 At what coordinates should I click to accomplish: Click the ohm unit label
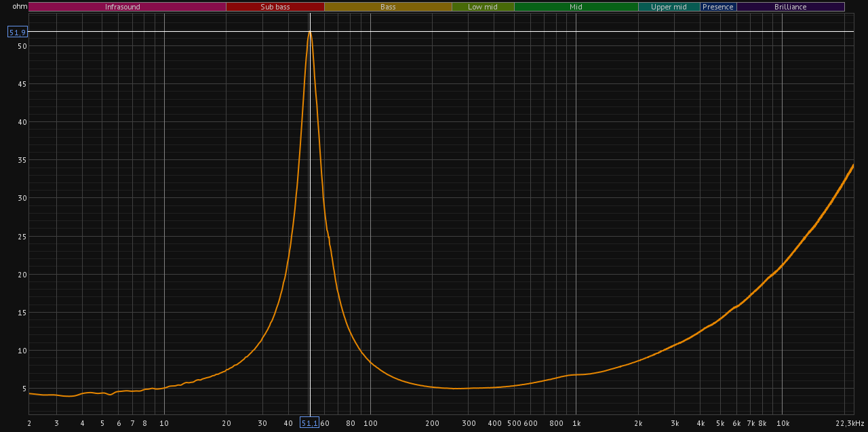[20, 7]
